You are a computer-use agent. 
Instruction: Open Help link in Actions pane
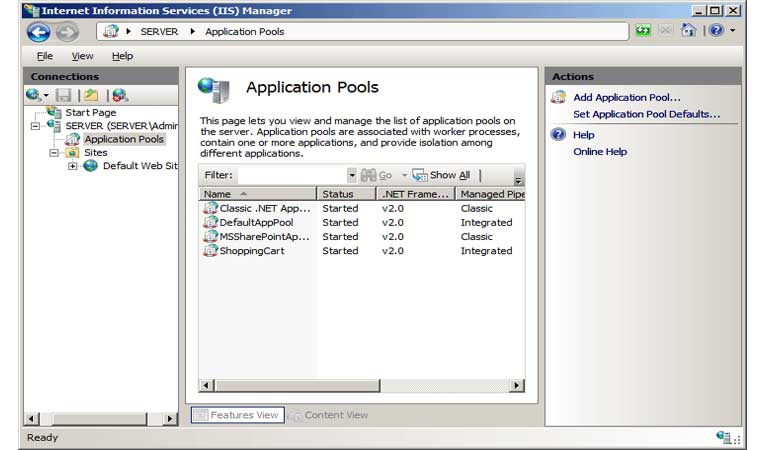583,135
